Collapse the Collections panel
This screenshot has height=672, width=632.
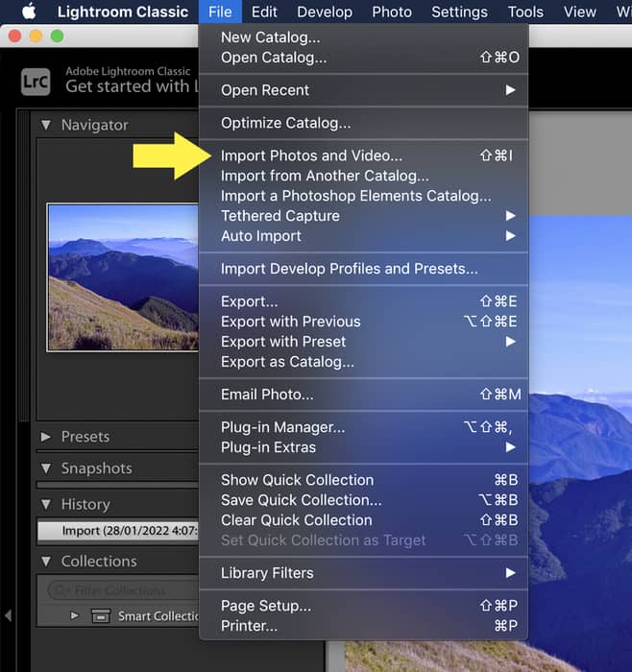(46, 562)
